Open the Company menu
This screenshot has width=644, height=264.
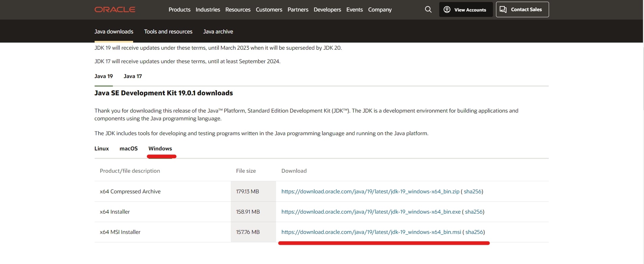tap(380, 9)
